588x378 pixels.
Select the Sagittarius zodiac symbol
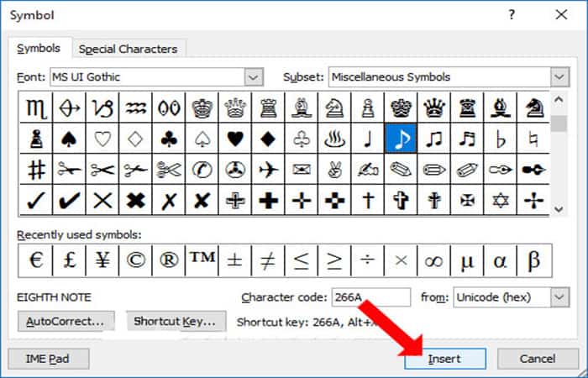click(x=70, y=108)
